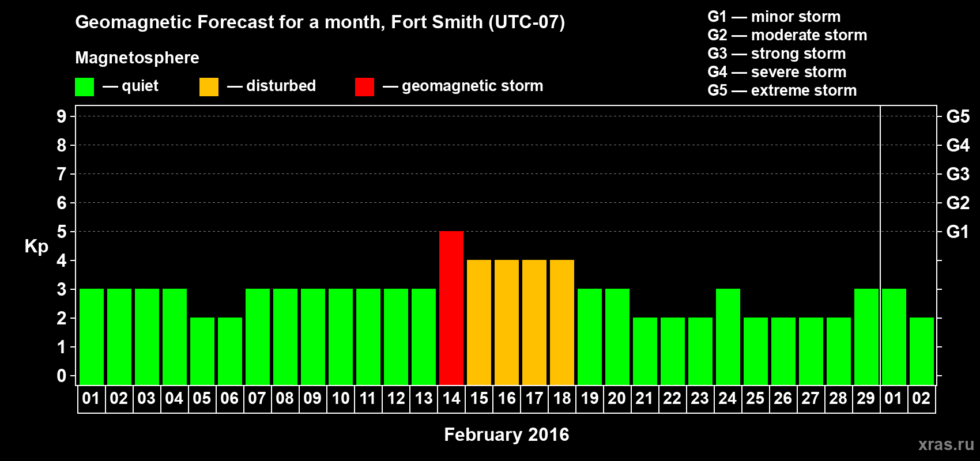Screen dimensions: 980x461
Task: Click the G2 label on right axis
Action: [x=958, y=203]
